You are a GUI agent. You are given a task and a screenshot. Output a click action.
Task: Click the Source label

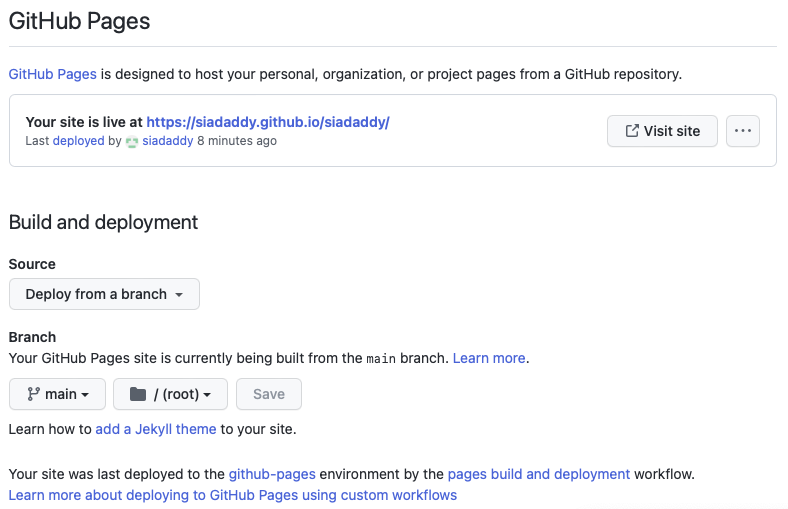(32, 264)
